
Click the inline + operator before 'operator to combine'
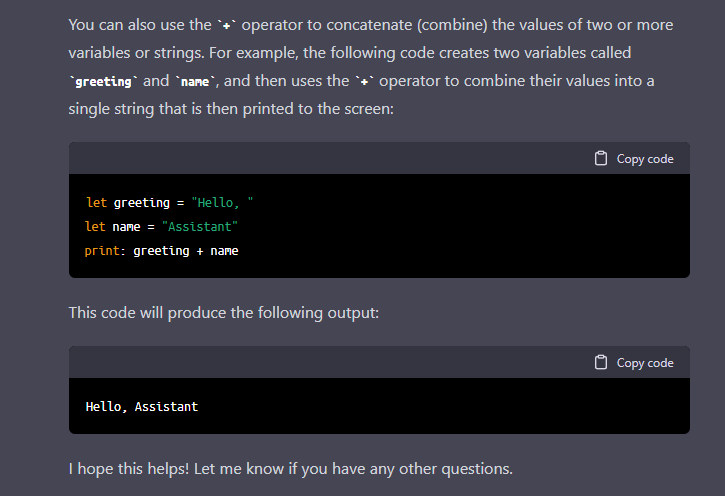coord(364,82)
